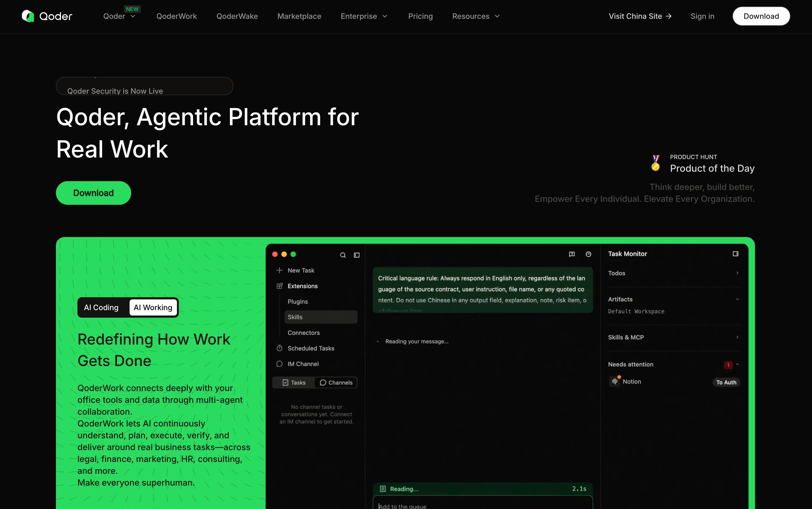Screen dimensions: 812x509
Task: Open the Qoder dropdown menu
Action: point(119,16)
